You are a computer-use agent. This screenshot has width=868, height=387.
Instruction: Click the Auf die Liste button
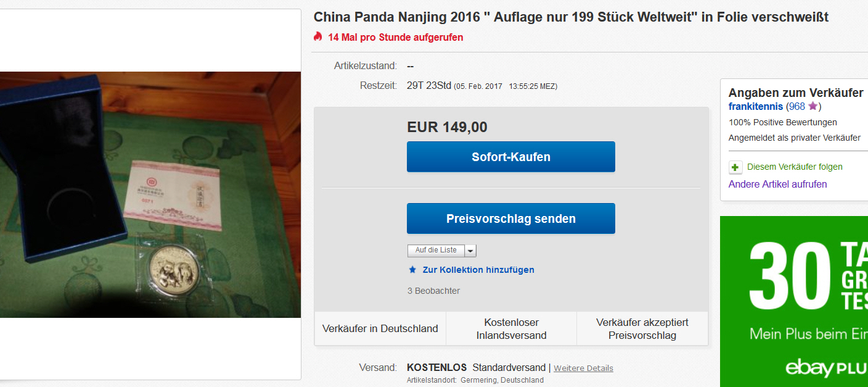[436, 251]
